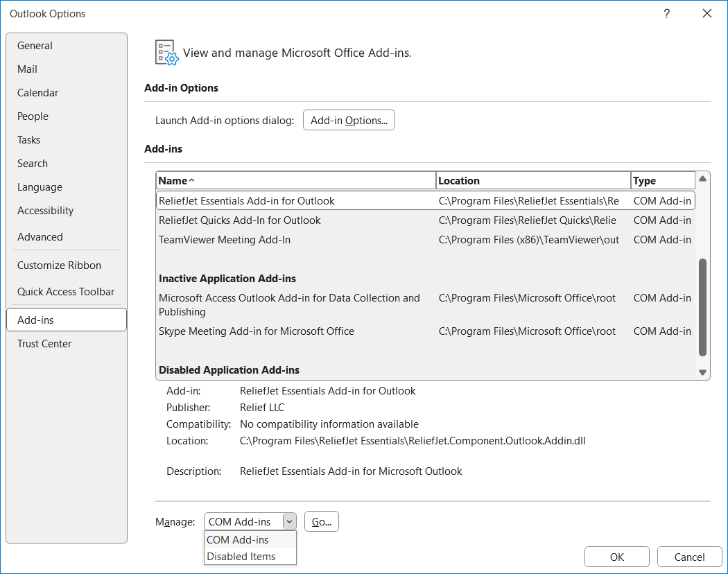This screenshot has height=574, width=728.
Task: Collapse the Manage dropdown arrow
Action: point(289,521)
